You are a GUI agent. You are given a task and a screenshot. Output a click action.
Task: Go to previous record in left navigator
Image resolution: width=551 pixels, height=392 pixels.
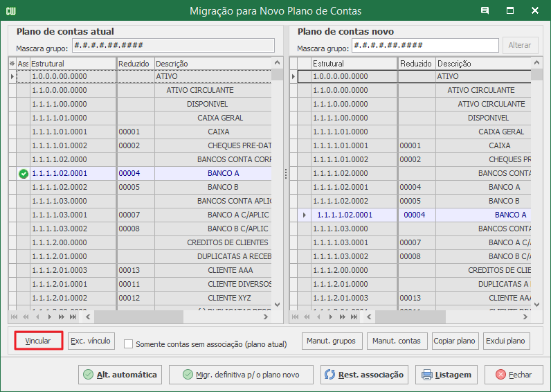(37, 317)
